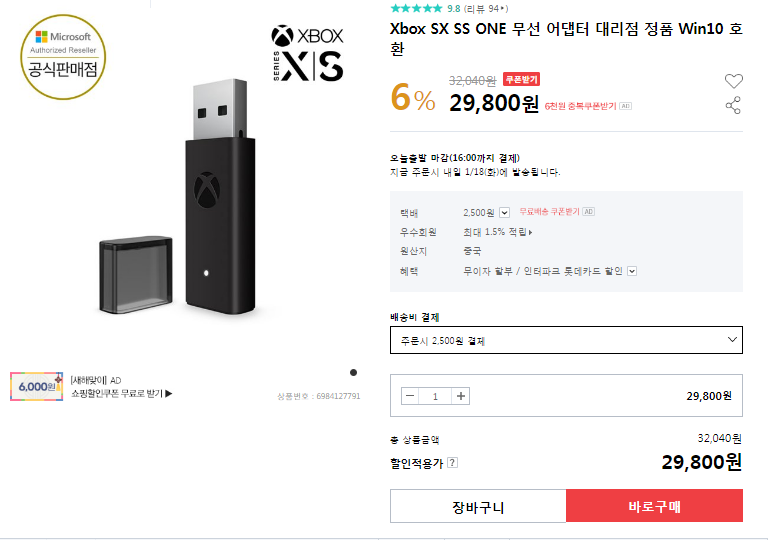Click the Microsoft Authorized Reseller badge
This screenshot has width=768, height=540.
[63, 57]
